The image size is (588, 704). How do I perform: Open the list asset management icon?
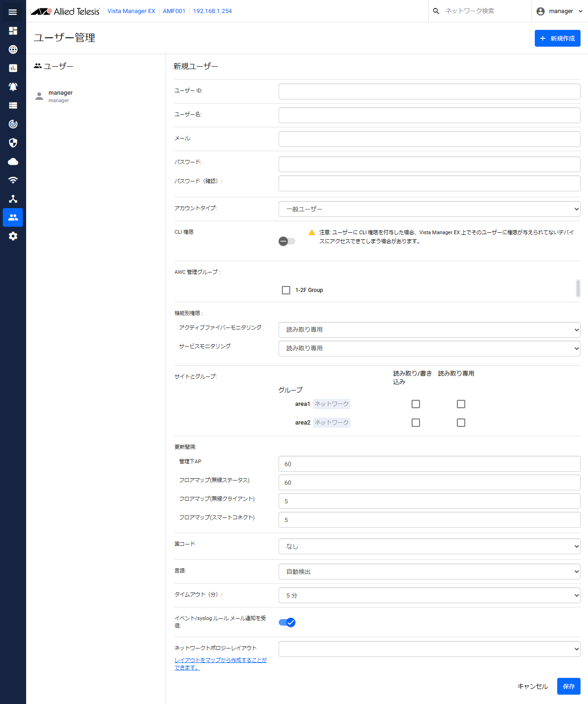click(13, 105)
